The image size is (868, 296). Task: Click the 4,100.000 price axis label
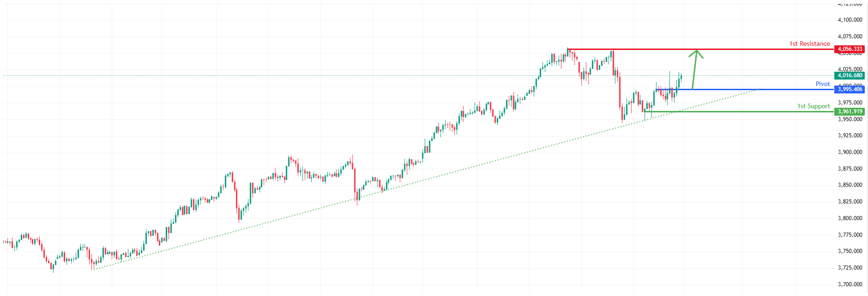[850, 20]
